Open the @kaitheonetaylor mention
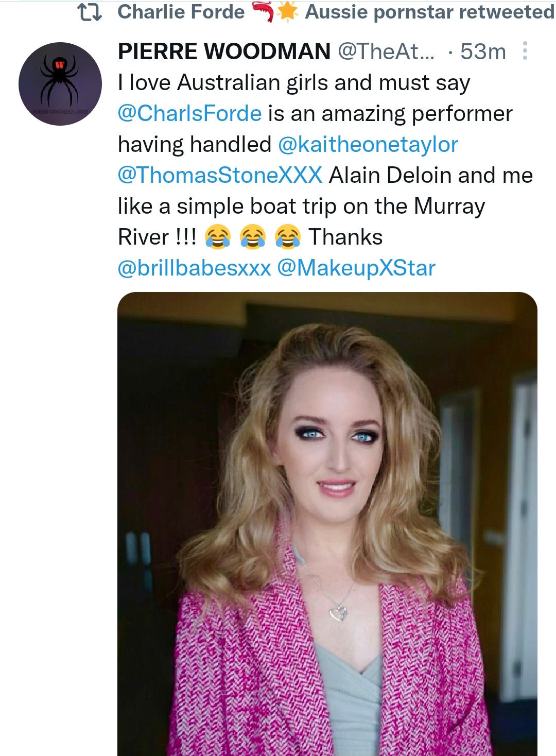This screenshot has width=556, height=756. click(x=368, y=145)
